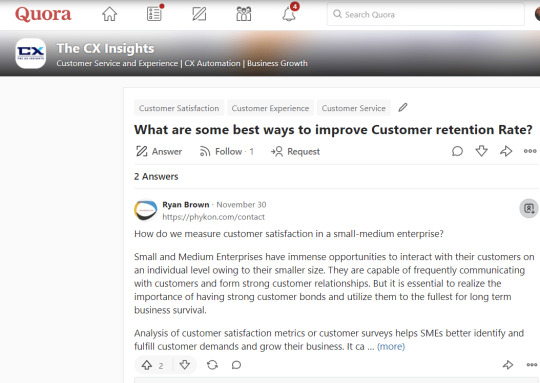Screen dimensions: 540x383
Task: Follow Ryan Brown with the round button
Action: (x=529, y=208)
